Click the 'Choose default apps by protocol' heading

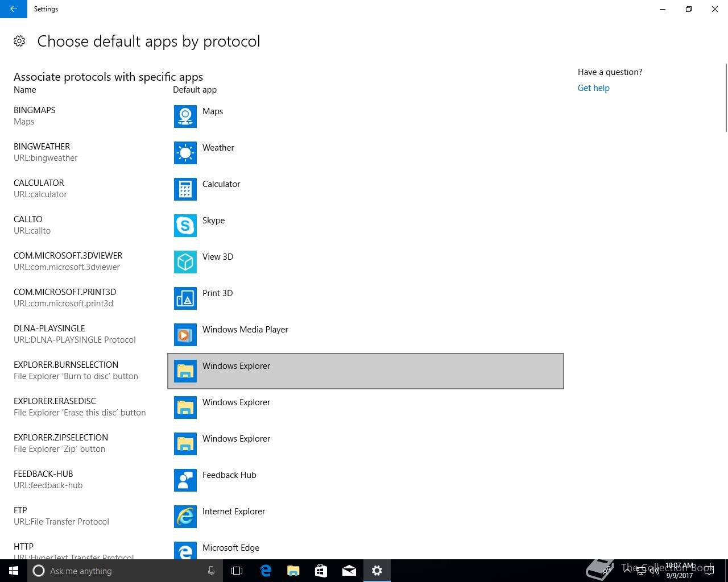[x=148, y=41]
